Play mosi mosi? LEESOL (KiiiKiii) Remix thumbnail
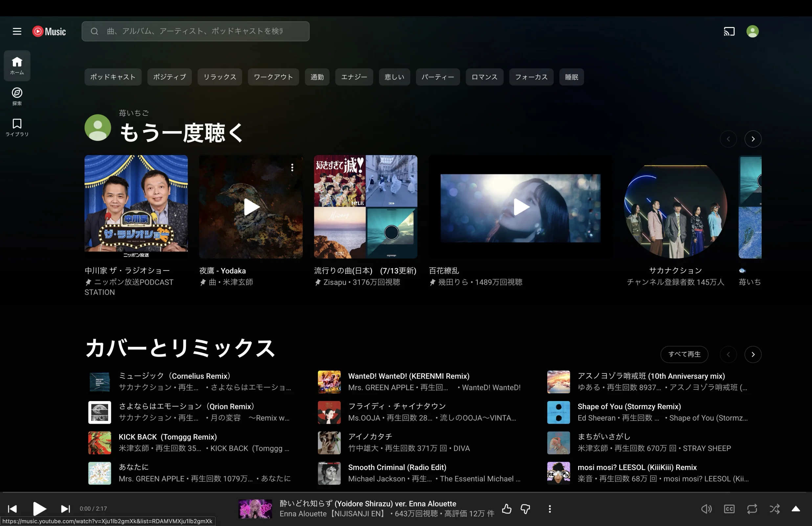The image size is (812, 526). [x=558, y=473]
